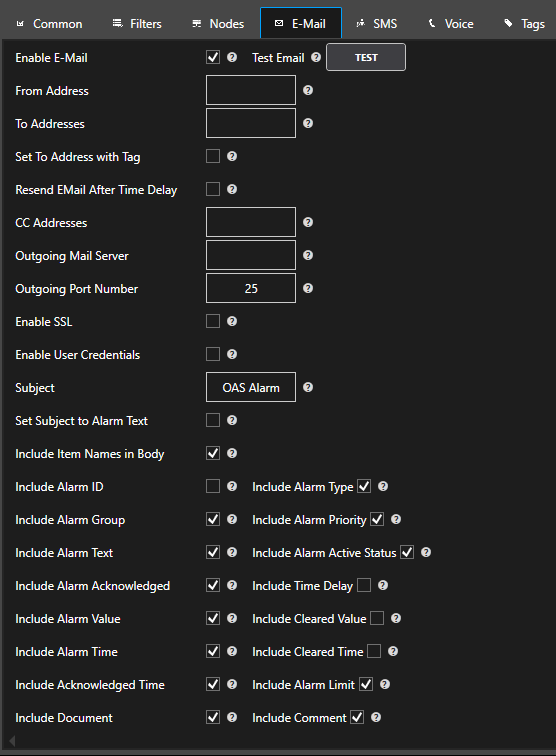Open help for Enable SSL option

click(x=232, y=321)
